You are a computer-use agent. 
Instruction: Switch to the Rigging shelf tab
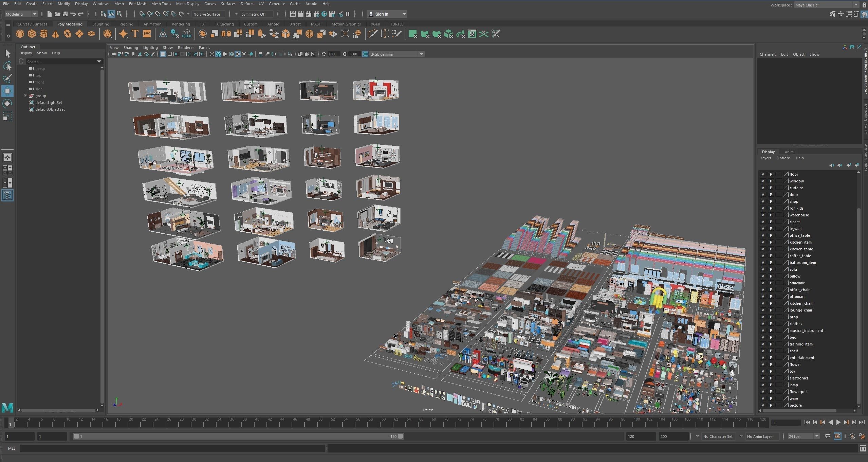click(126, 24)
